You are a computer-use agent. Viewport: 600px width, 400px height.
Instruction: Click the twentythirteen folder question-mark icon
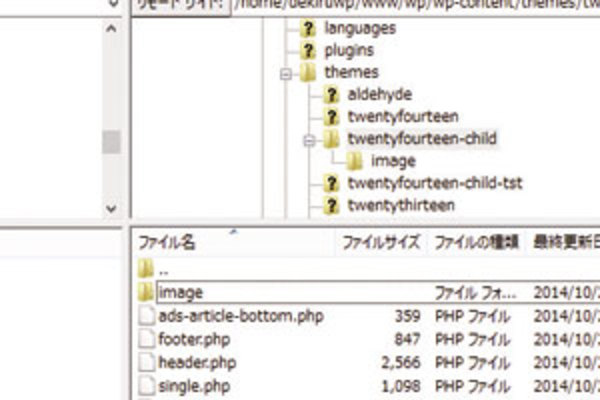tap(331, 206)
